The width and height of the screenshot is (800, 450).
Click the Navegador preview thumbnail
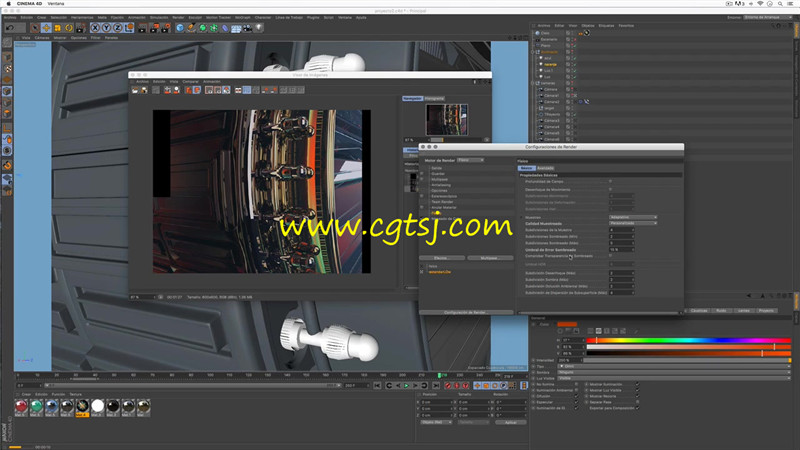pyautogui.click(x=447, y=119)
